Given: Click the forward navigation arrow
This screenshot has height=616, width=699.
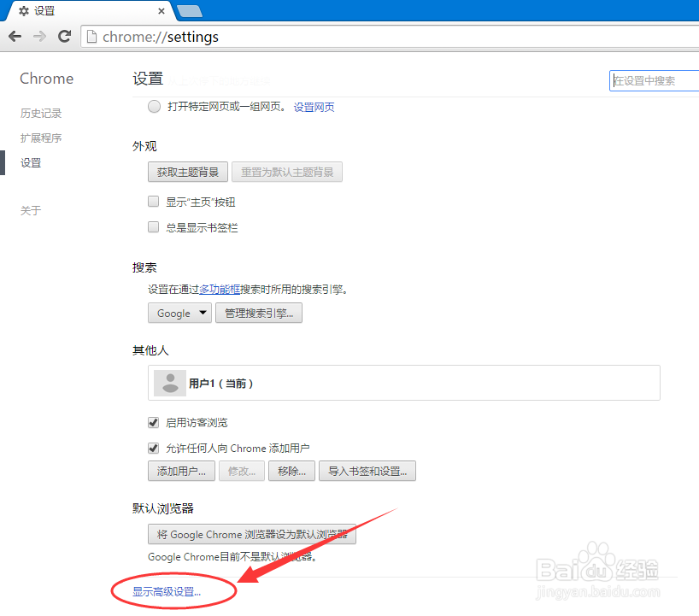Looking at the screenshot, I should tap(39, 36).
